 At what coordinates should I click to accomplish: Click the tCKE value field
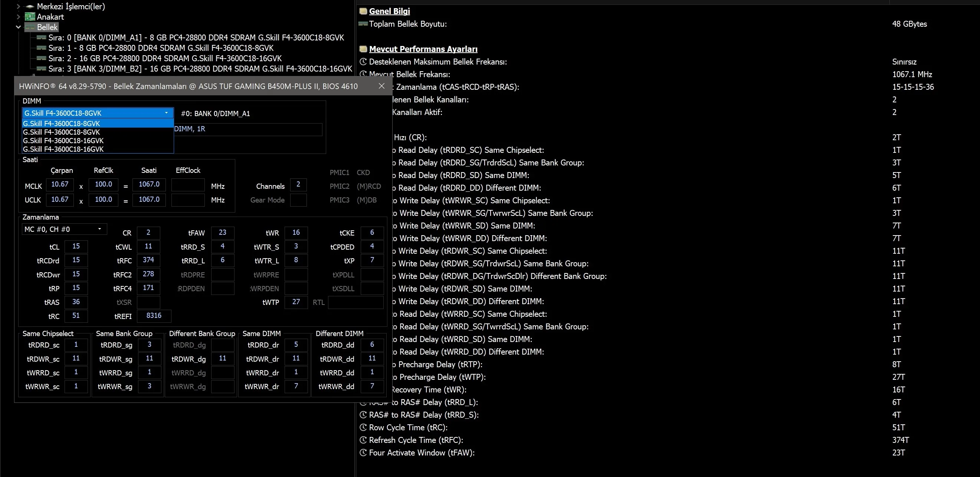pos(372,233)
